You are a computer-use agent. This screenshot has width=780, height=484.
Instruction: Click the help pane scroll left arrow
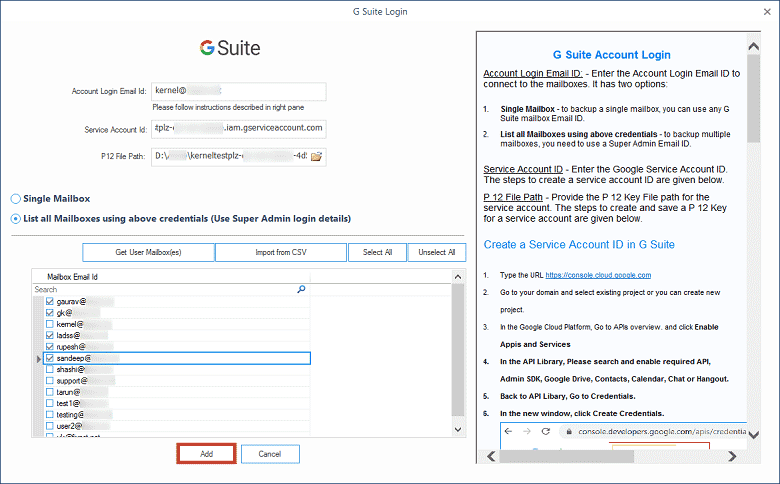[x=491, y=456]
